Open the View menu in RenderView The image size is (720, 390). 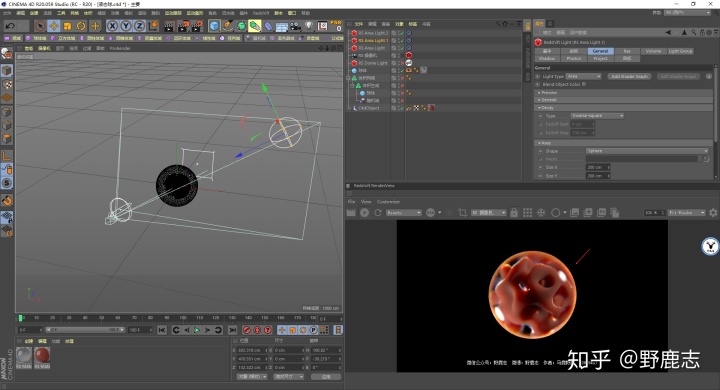coord(366,202)
